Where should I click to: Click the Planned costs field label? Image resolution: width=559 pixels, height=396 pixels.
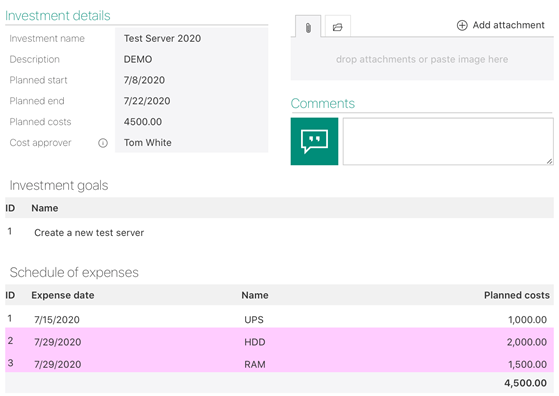[x=40, y=122]
